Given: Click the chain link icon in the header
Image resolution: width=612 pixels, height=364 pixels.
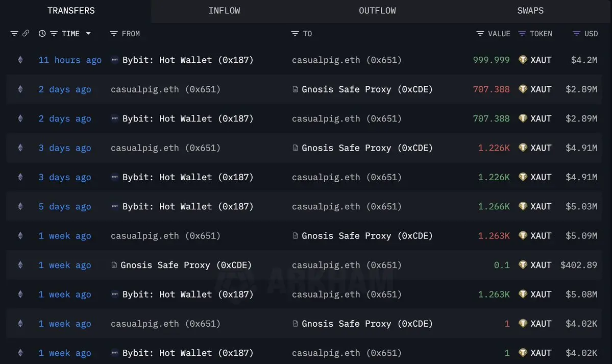Looking at the screenshot, I should [x=26, y=33].
